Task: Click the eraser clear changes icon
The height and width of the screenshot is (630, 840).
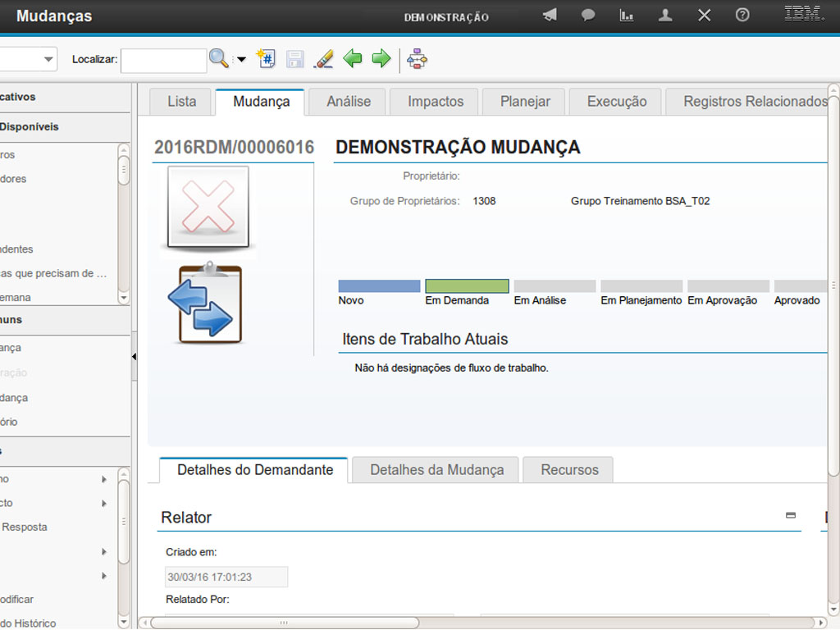Action: 324,58
